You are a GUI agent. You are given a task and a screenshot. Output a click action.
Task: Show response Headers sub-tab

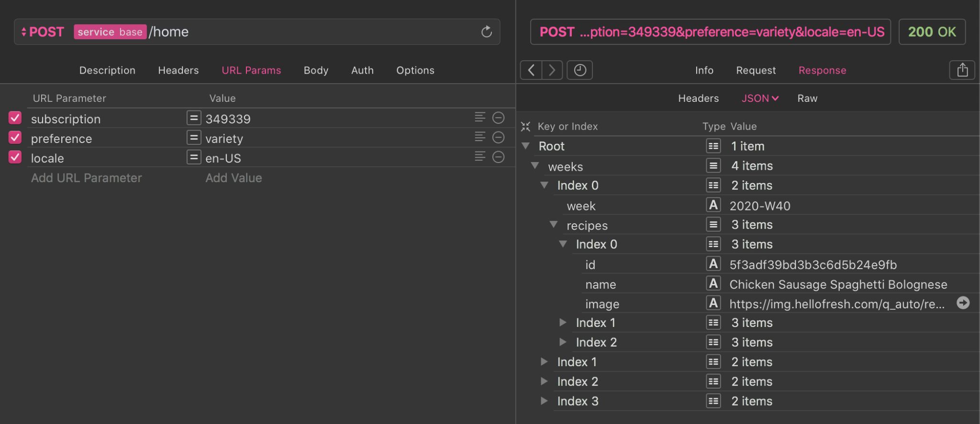(x=699, y=98)
